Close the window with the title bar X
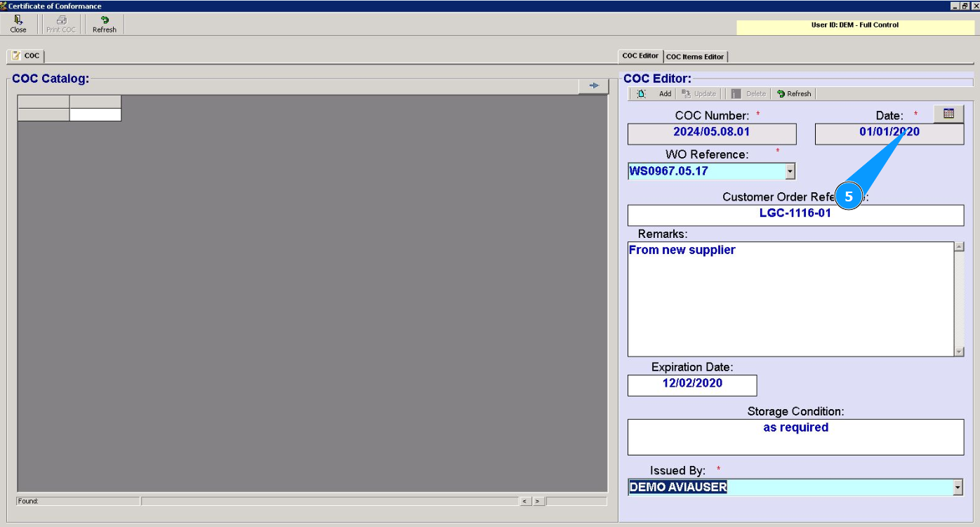The width and height of the screenshot is (980, 527). [x=975, y=6]
